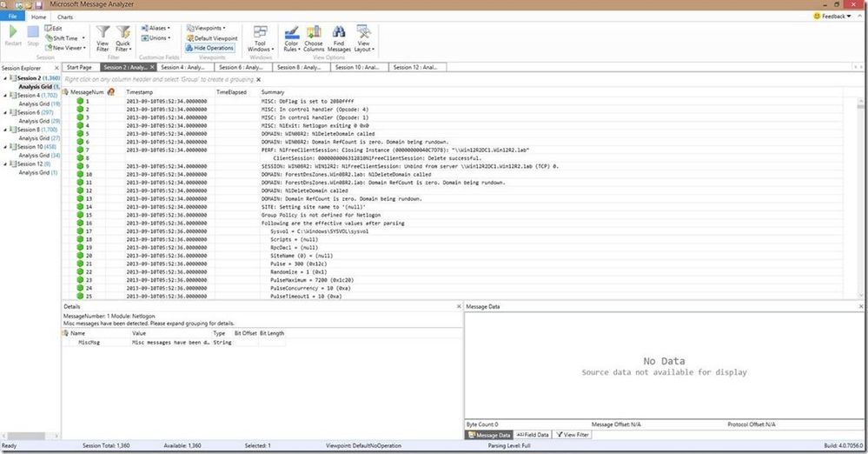
Task: Click the Choose Columns icon
Action: pyautogui.click(x=314, y=32)
